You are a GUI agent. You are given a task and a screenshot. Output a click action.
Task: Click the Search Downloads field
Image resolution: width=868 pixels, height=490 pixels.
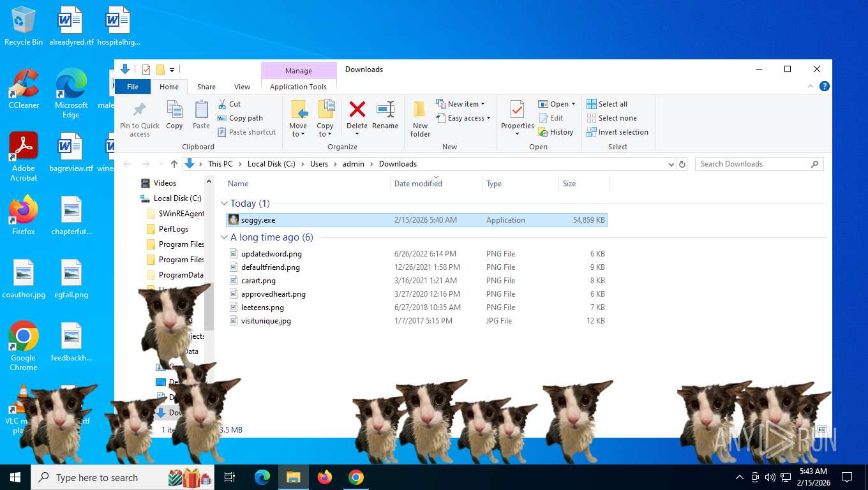click(x=759, y=164)
